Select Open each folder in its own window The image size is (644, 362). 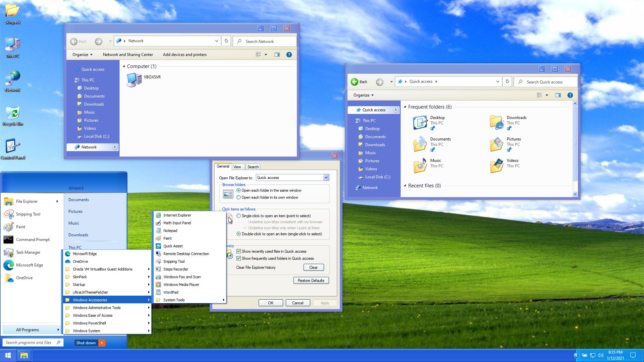(x=239, y=197)
